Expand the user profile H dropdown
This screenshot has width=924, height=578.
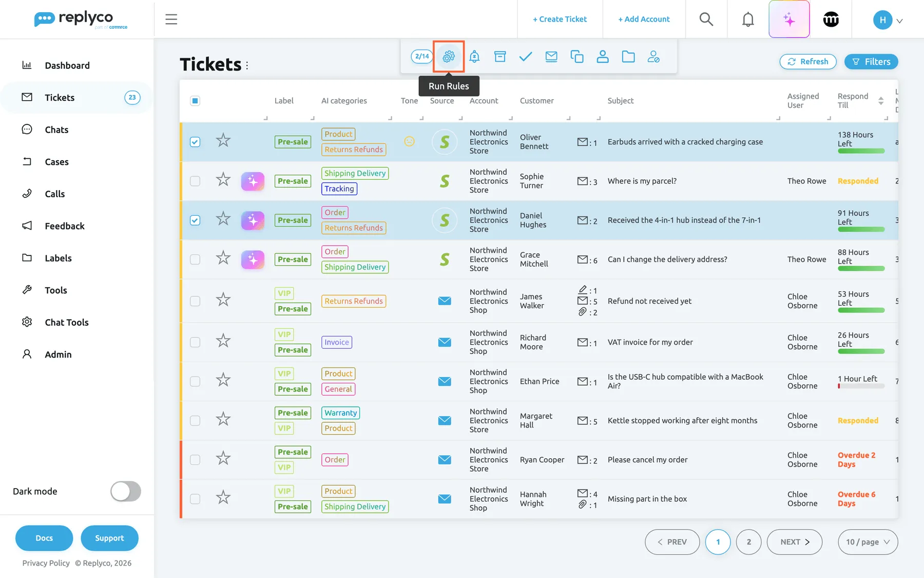pyautogui.click(x=888, y=20)
